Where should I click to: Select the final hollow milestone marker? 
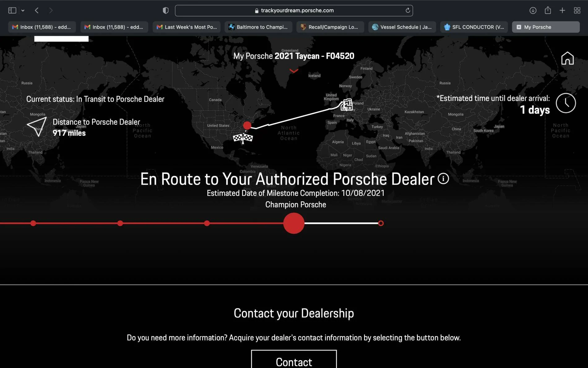pyautogui.click(x=381, y=223)
